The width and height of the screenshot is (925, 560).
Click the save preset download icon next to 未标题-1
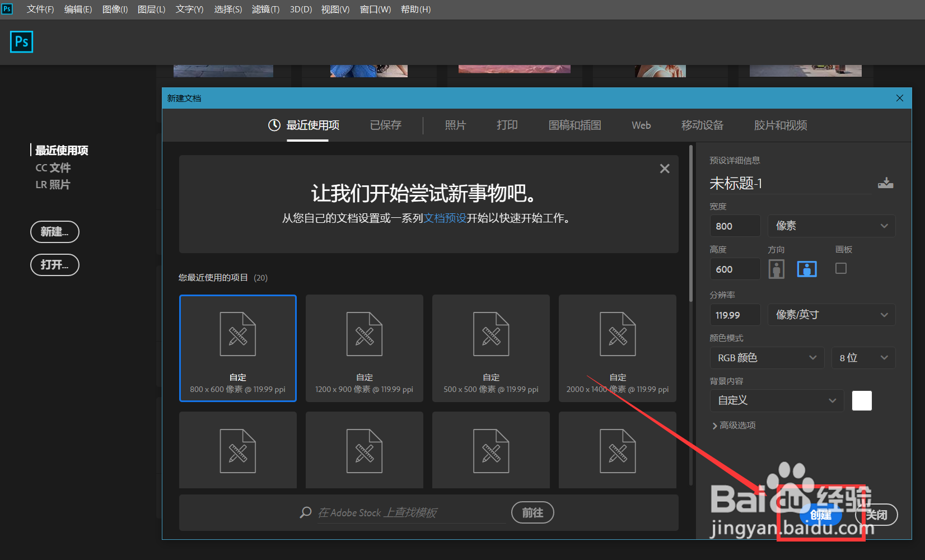[886, 183]
